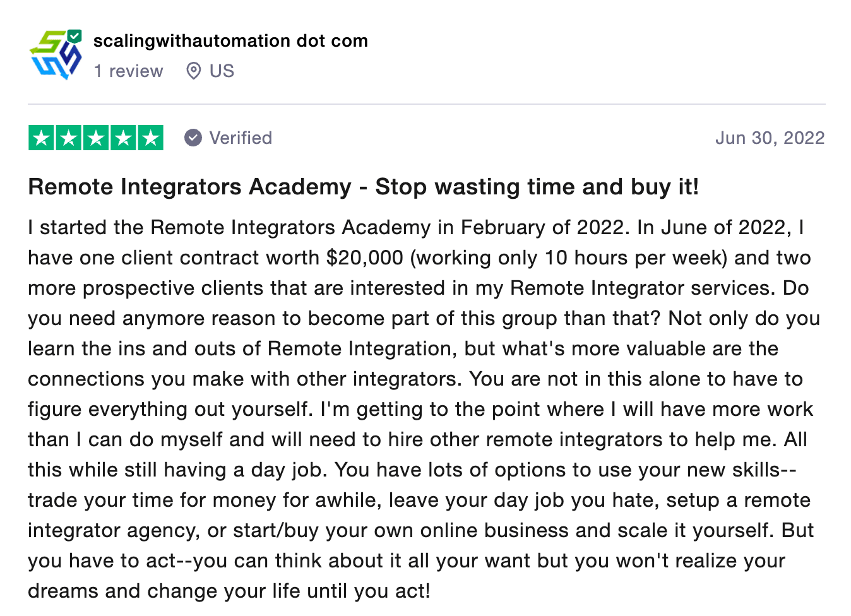Click the Verified label text
Screen dimensions: 851x616
pos(241,138)
